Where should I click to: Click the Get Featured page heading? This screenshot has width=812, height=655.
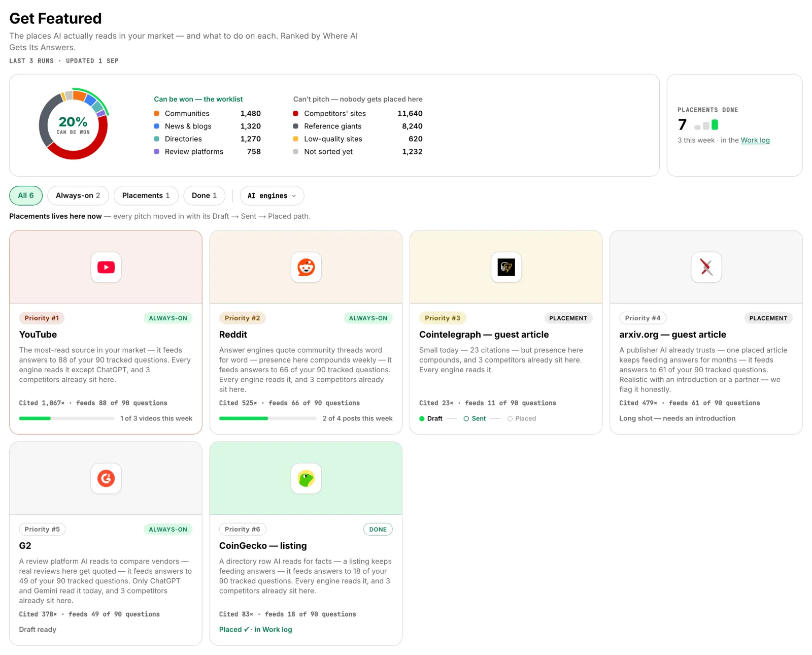(x=56, y=18)
